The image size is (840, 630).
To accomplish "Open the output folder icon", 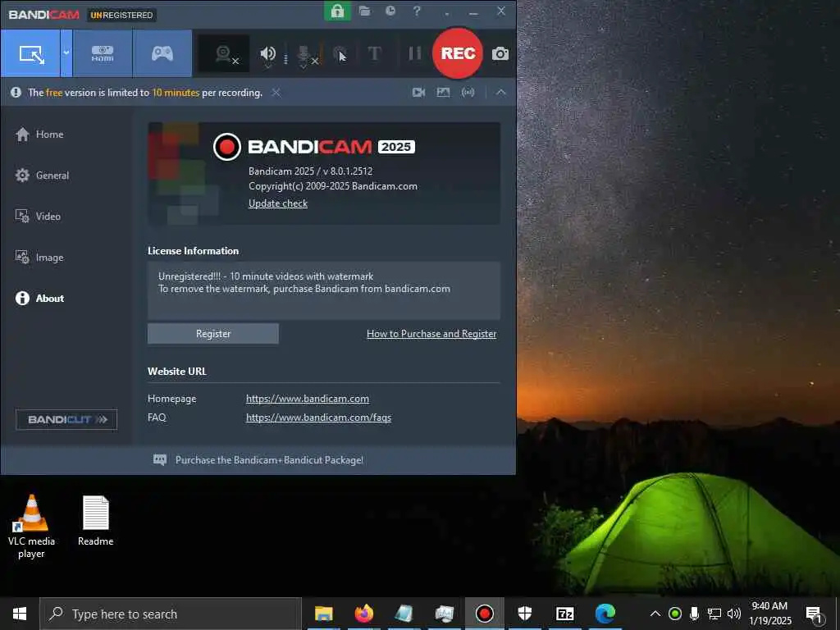I will (365, 11).
